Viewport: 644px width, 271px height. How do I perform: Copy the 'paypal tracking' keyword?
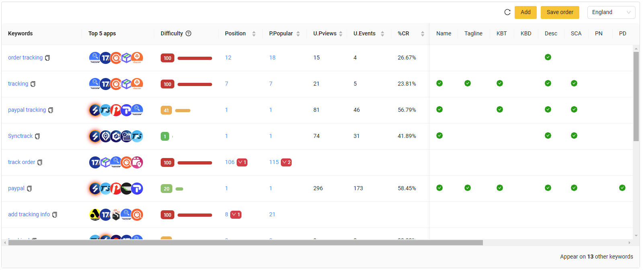coord(51,110)
